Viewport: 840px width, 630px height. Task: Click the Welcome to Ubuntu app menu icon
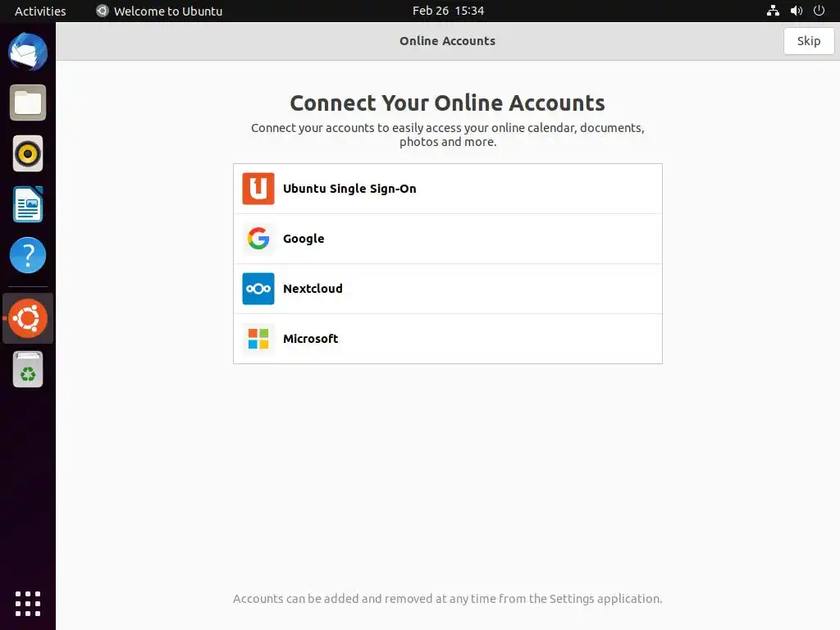(103, 11)
